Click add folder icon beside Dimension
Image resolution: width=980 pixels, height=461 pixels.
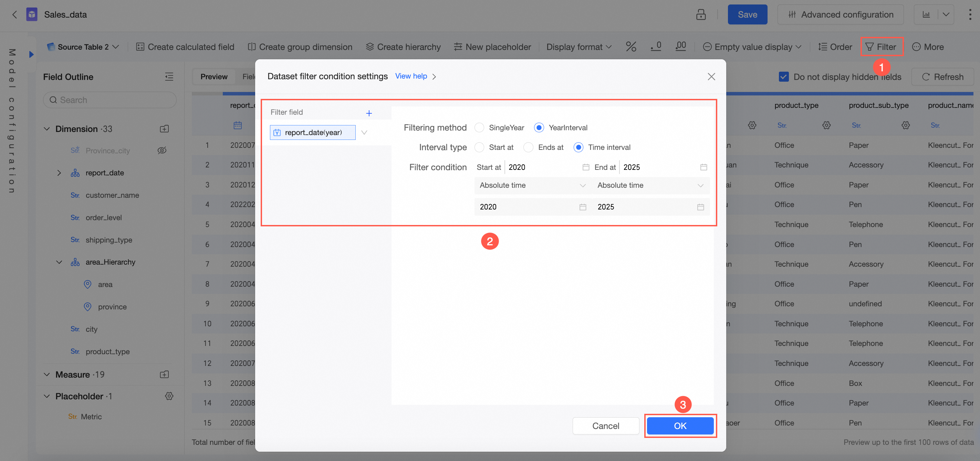[x=164, y=129]
